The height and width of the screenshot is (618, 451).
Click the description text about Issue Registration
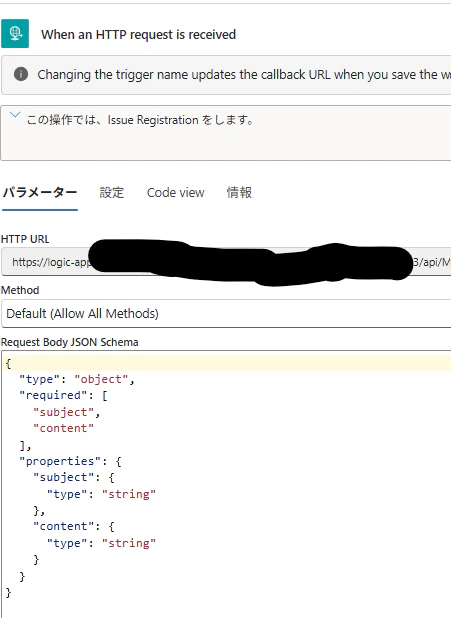140,120
